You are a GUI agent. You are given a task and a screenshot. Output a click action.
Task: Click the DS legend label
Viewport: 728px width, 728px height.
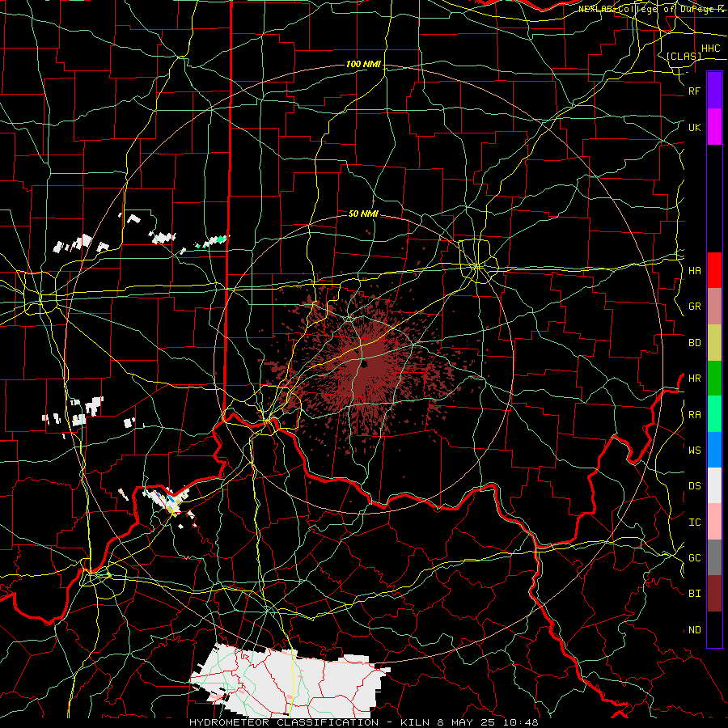694,485
